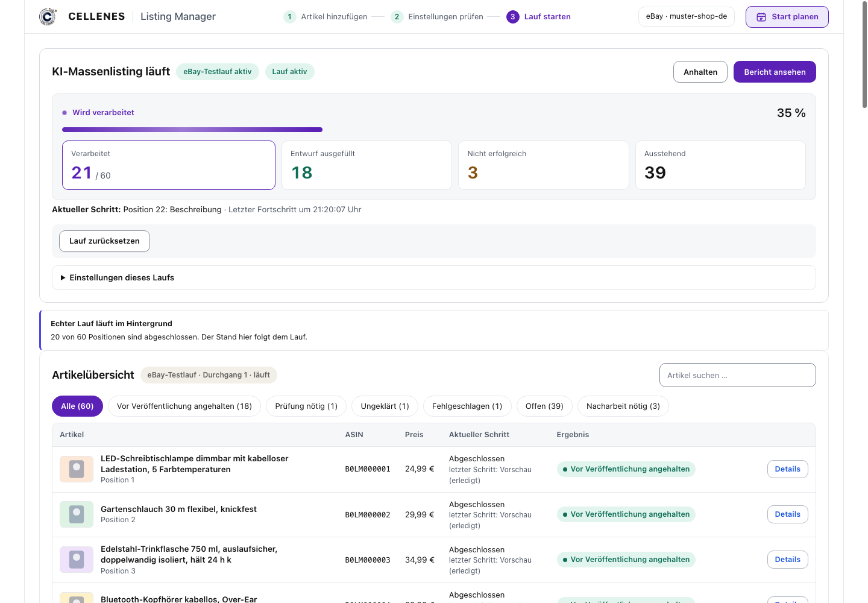The width and height of the screenshot is (868, 603).
Task: Select the Ausstehend 39 card
Action: [x=720, y=165]
